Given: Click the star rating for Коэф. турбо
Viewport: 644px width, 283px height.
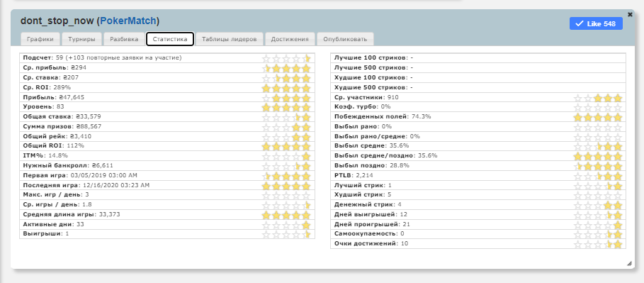Looking at the screenshot, I should (x=598, y=107).
